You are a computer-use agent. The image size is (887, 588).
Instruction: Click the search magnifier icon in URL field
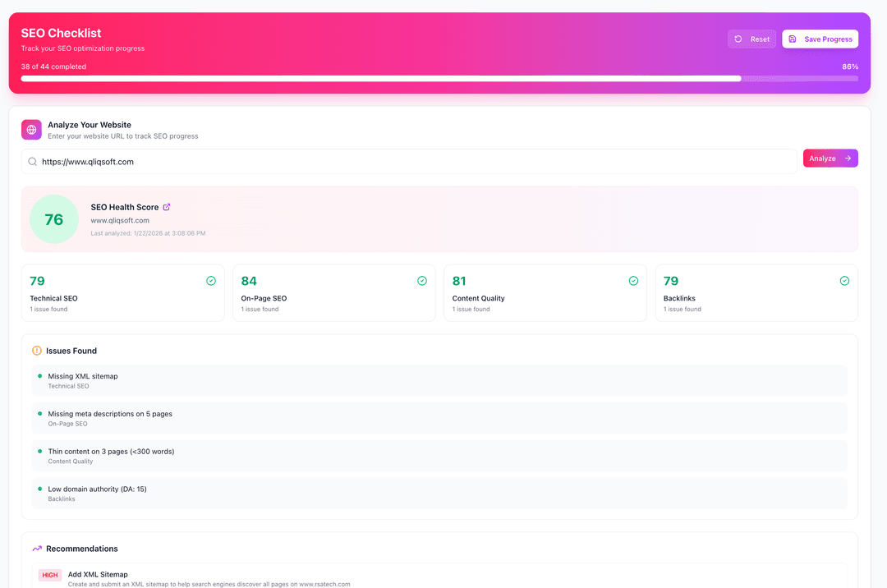coord(33,162)
